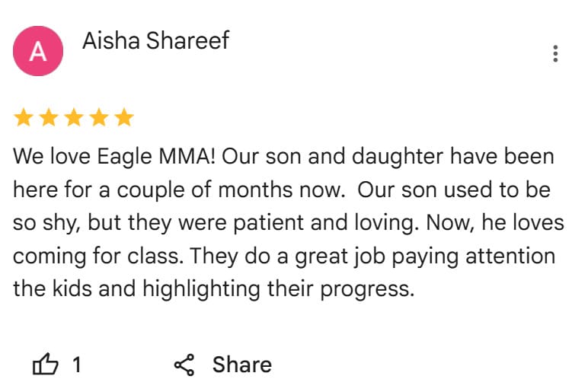Click the fourth yellow rating star
588x392 pixels.
(99, 117)
